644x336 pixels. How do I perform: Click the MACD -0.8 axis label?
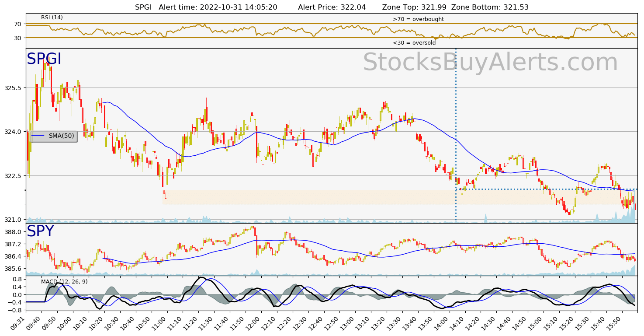[x=15, y=310]
